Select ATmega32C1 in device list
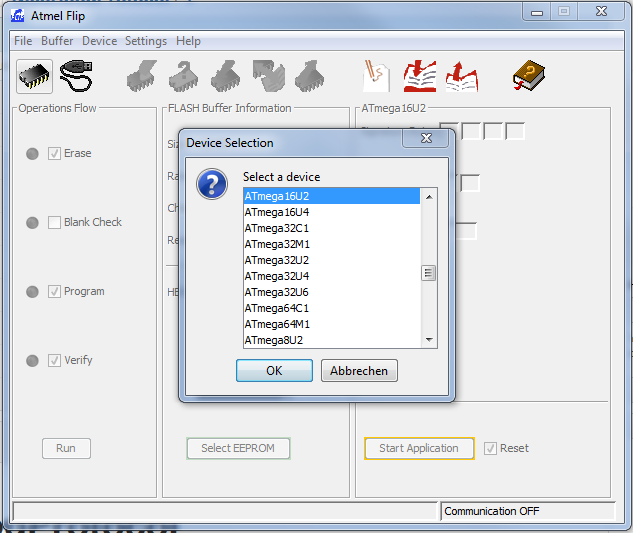The width and height of the screenshot is (633, 533). coord(331,228)
